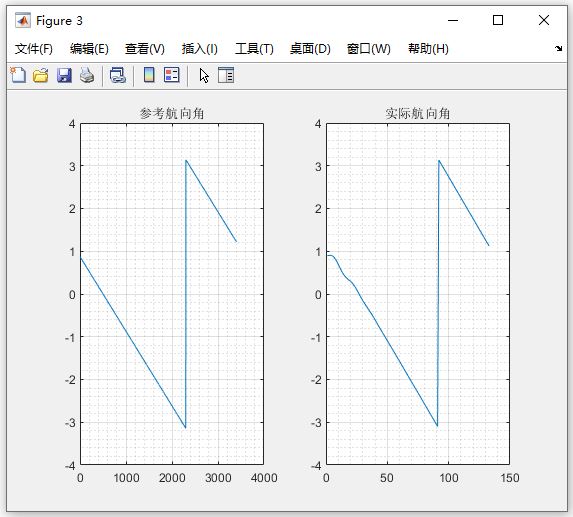Screen dimensions: 573x517
Task: Expand the 插入(I) menu
Action: click(200, 49)
